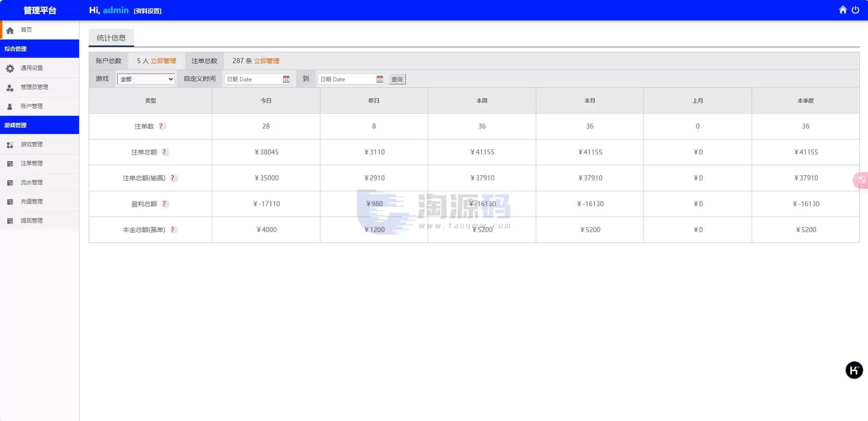Image resolution: width=868 pixels, height=421 pixels.
Task: Click the 账户总数 label
Action: click(x=109, y=61)
